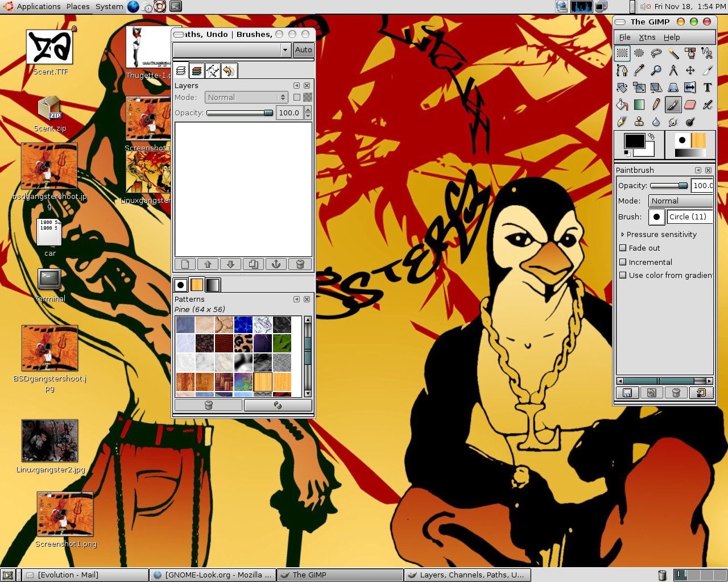This screenshot has width=728, height=582.
Task: Select the Measure compass tool
Action: point(673,70)
